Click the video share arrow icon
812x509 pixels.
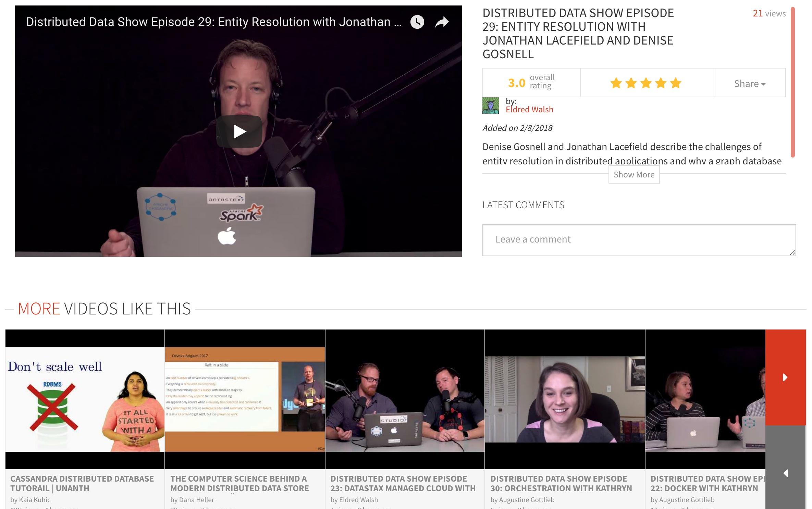pos(442,22)
